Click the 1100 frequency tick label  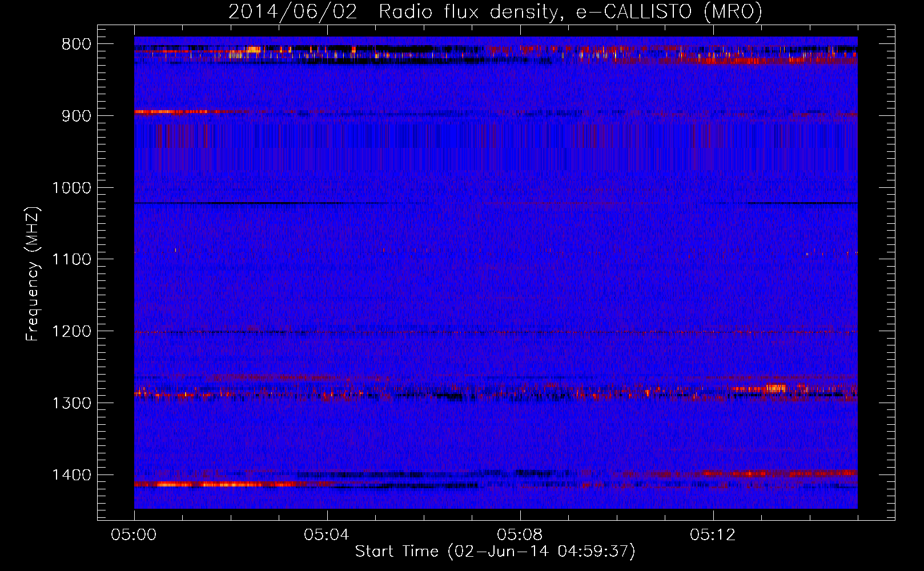[71, 260]
